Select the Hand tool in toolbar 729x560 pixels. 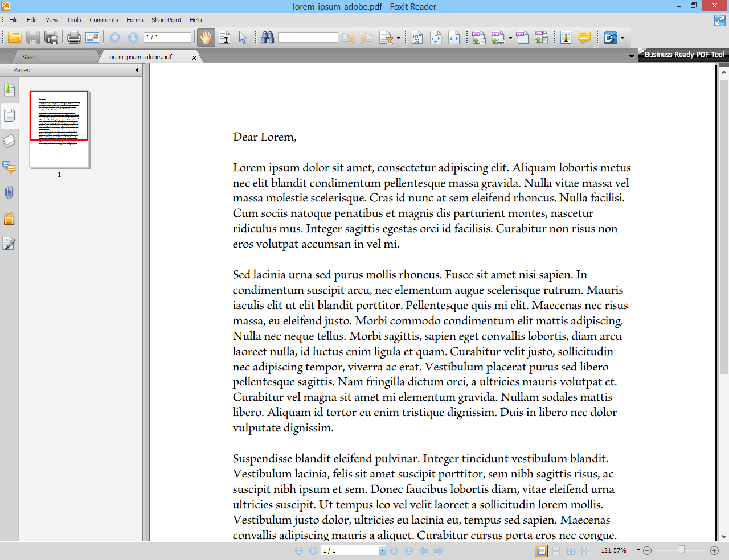tap(206, 38)
